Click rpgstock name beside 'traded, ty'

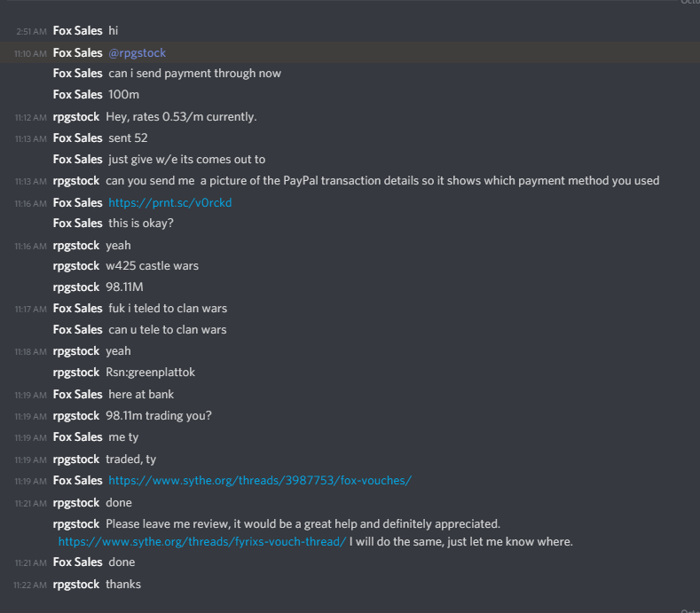76,460
